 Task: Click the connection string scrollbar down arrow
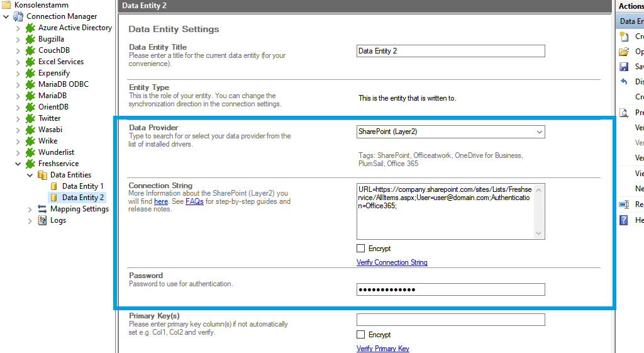539,234
